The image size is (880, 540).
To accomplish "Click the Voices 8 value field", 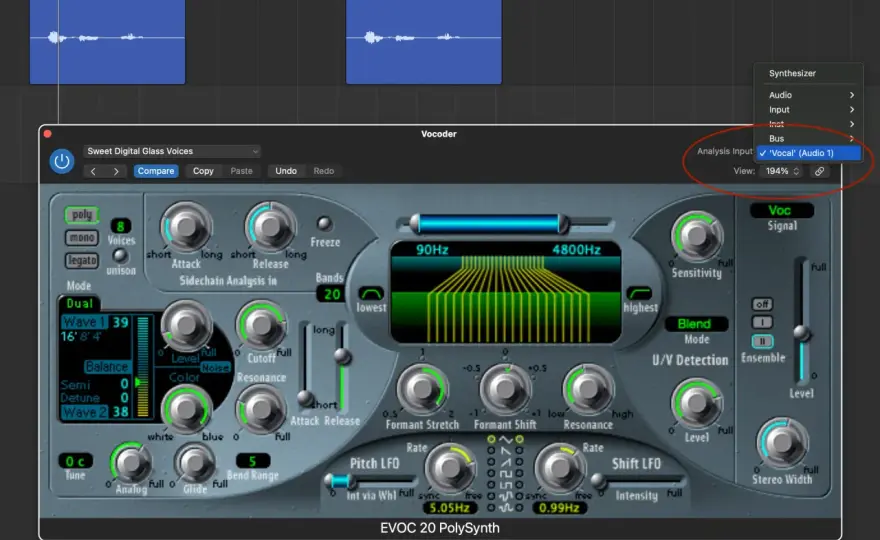I will (120, 226).
